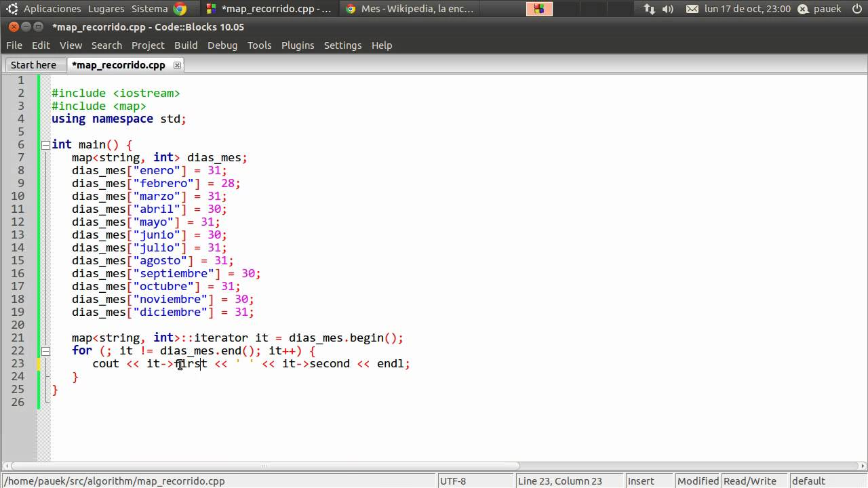Click the Modified status field
Viewport: 868px width, 488px height.
pyautogui.click(x=698, y=481)
